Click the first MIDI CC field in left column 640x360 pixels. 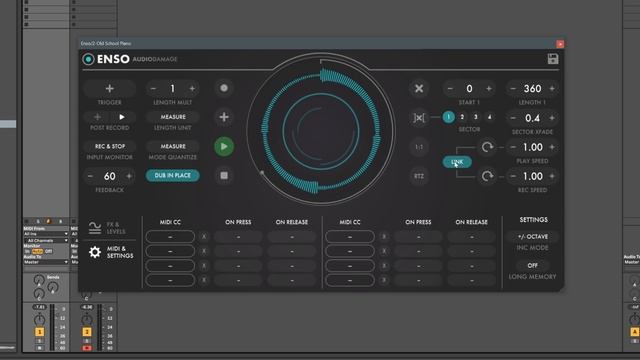170,237
